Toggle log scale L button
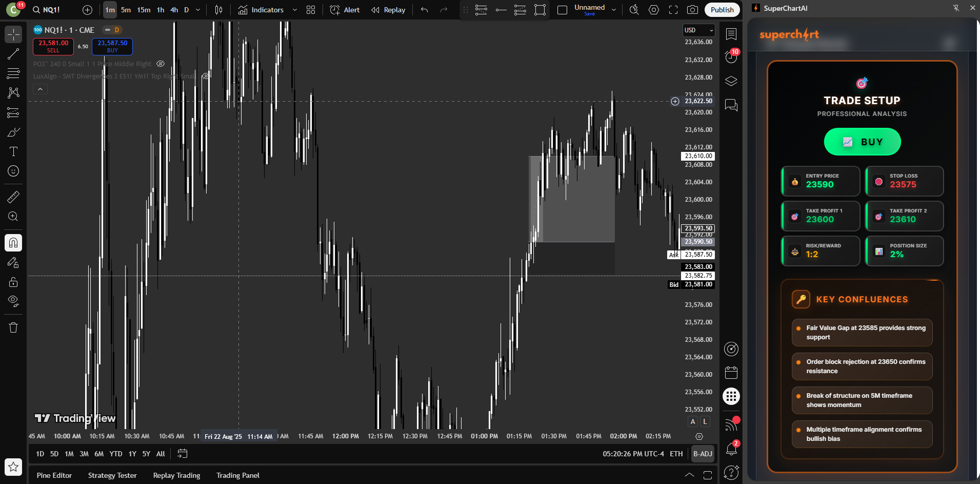The width and height of the screenshot is (980, 484). pyautogui.click(x=705, y=421)
